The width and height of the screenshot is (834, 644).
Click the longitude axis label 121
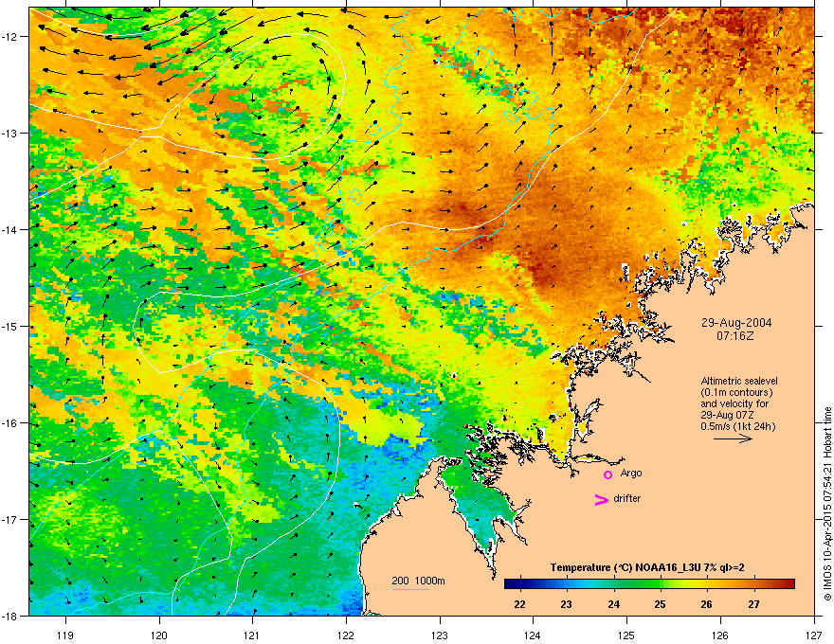click(x=252, y=635)
